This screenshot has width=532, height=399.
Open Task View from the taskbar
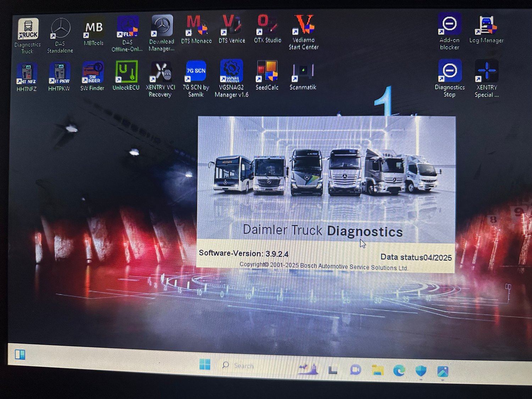click(333, 370)
